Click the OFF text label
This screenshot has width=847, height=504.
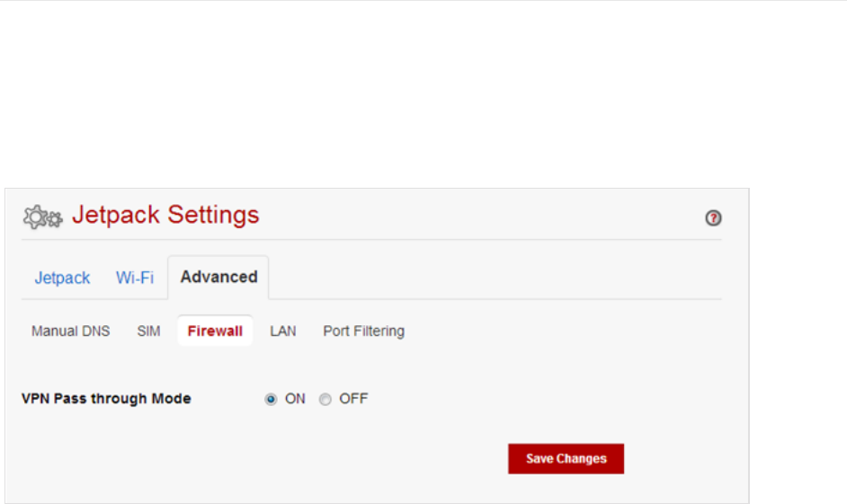pyautogui.click(x=353, y=399)
